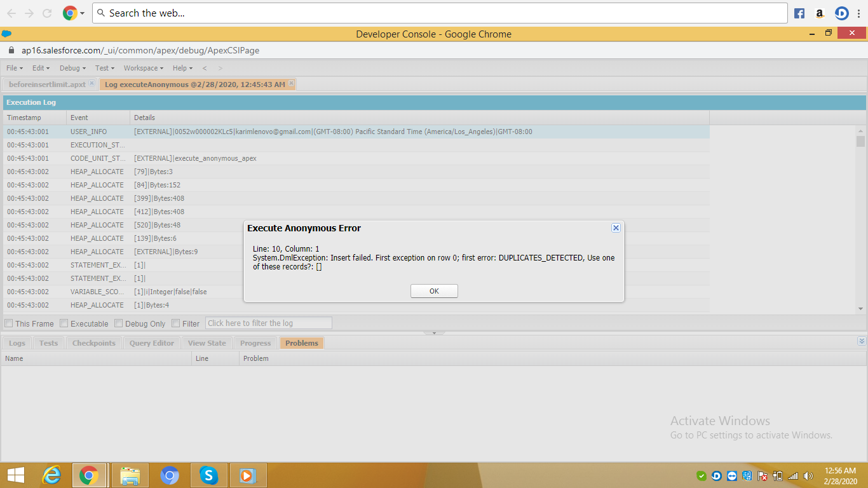This screenshot has width=868, height=488.
Task: Tick the Filter checkbox
Action: coord(176,323)
